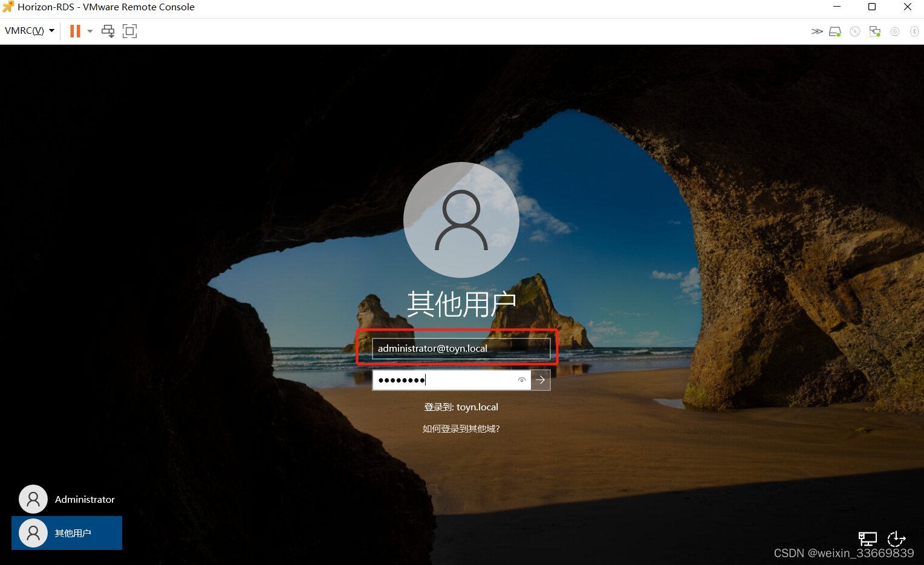Open the VMRC(V) menu

point(30,31)
